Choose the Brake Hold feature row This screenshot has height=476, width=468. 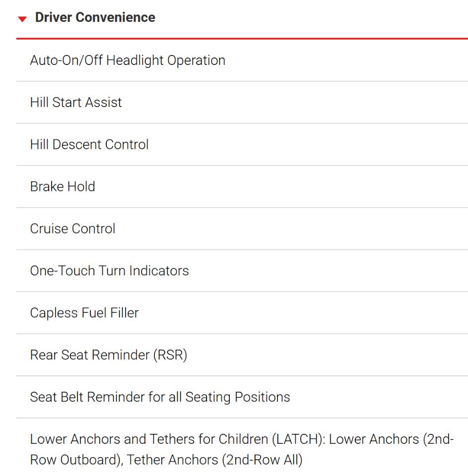(242, 187)
